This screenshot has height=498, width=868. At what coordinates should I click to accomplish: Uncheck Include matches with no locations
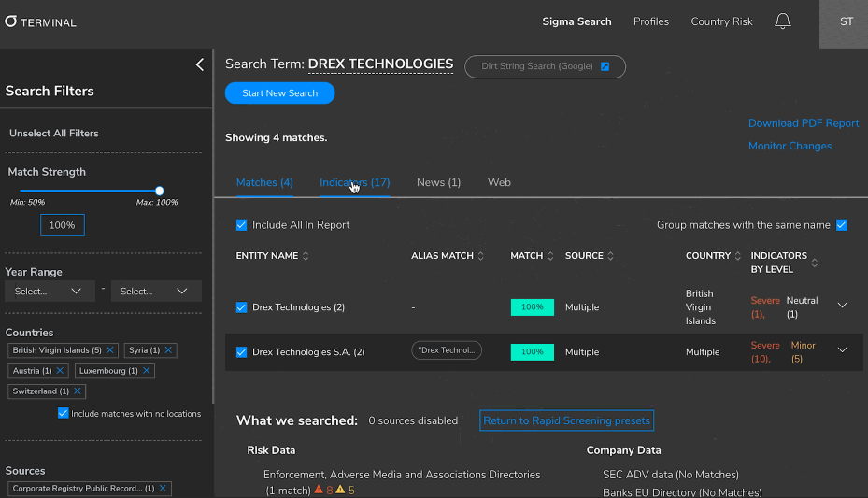tap(64, 413)
